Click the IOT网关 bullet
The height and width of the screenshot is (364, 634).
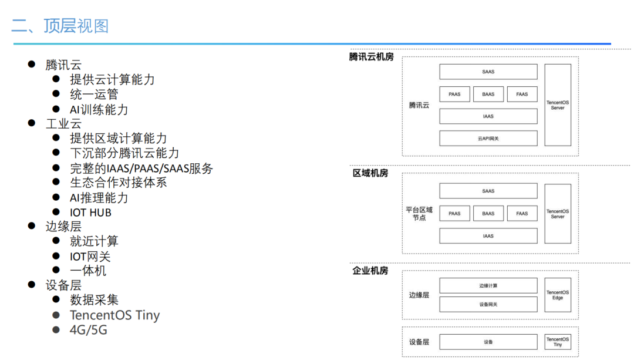point(90,257)
